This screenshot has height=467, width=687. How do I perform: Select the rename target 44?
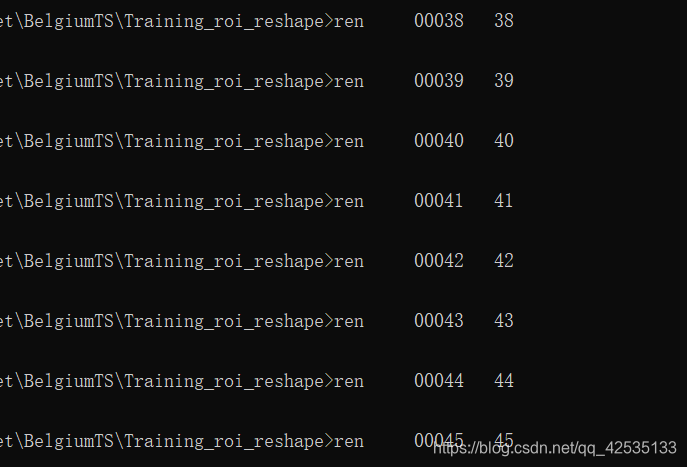(504, 381)
